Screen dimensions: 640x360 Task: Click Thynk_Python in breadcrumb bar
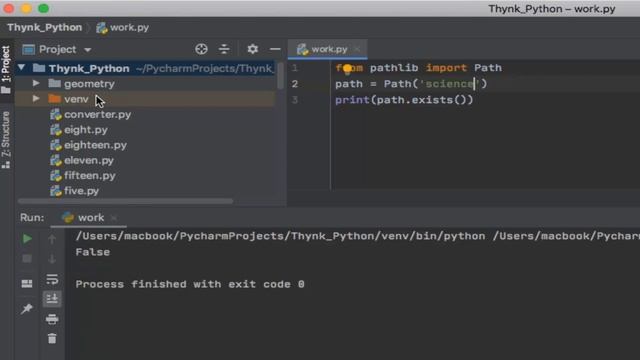click(44, 27)
